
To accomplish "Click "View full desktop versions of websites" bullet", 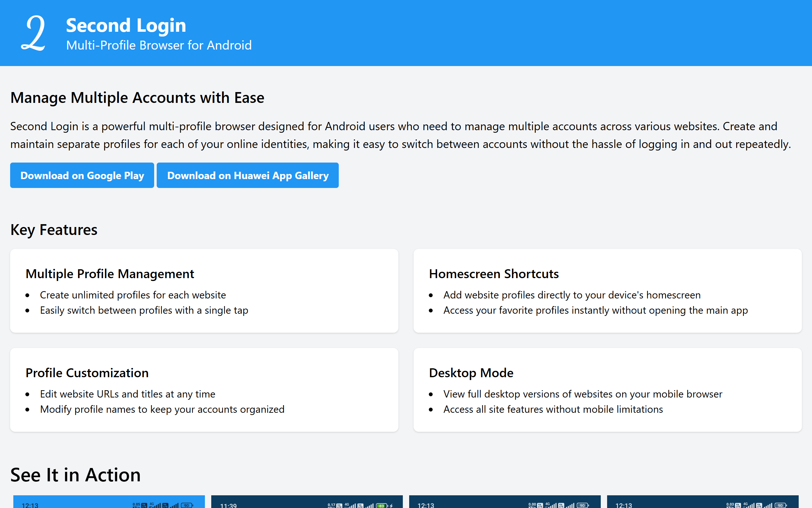I will pos(583,394).
